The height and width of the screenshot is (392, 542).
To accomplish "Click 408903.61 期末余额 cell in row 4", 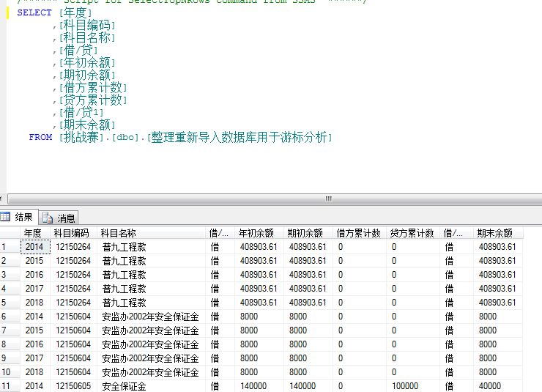I will (x=498, y=289).
